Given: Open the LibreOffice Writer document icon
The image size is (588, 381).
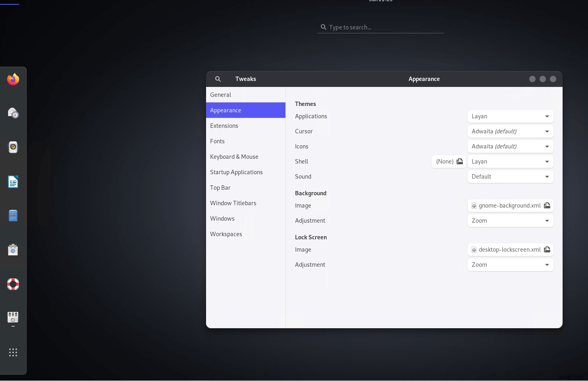Looking at the screenshot, I should [x=13, y=181].
